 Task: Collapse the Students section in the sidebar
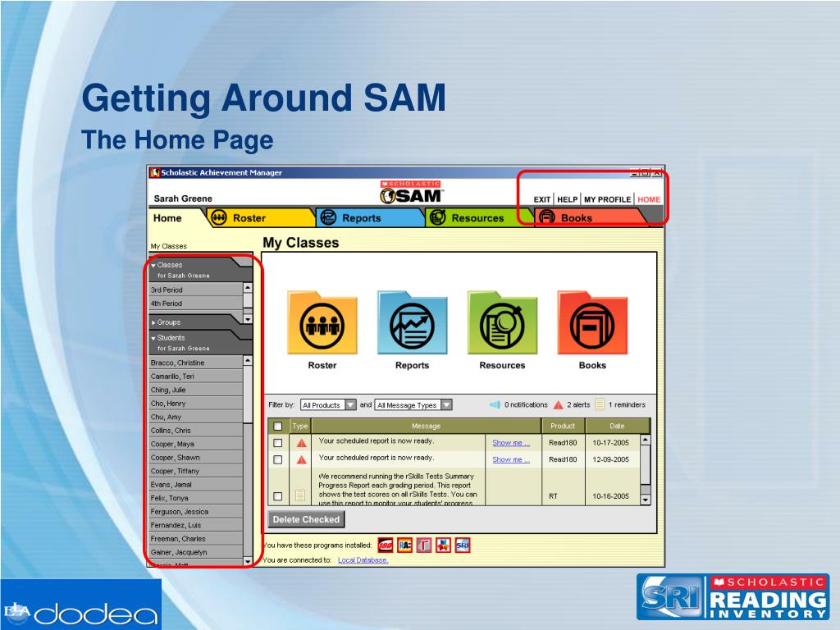coord(153,338)
